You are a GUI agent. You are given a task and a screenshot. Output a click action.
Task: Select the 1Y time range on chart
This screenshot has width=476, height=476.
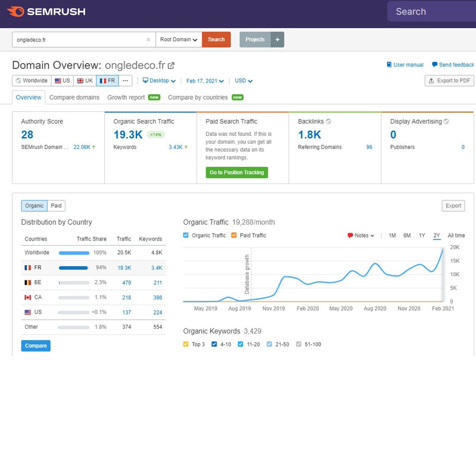(x=422, y=235)
